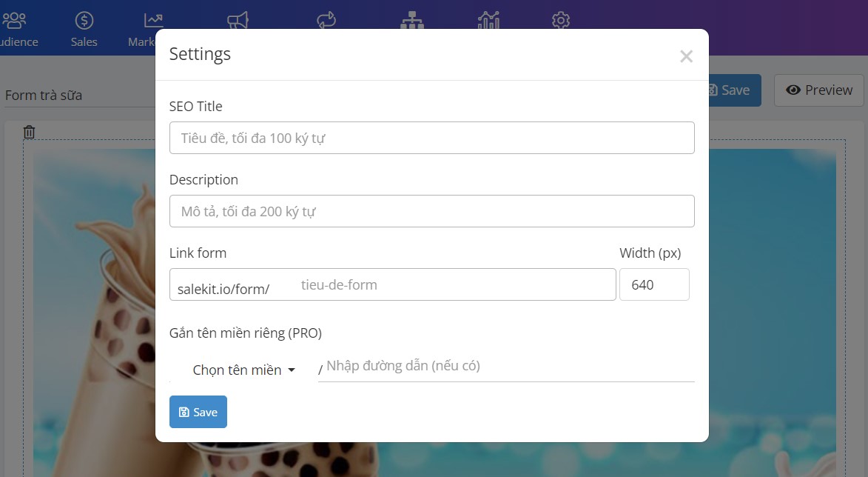Select the Width (px) field showing 640
The image size is (868, 477).
[654, 284]
